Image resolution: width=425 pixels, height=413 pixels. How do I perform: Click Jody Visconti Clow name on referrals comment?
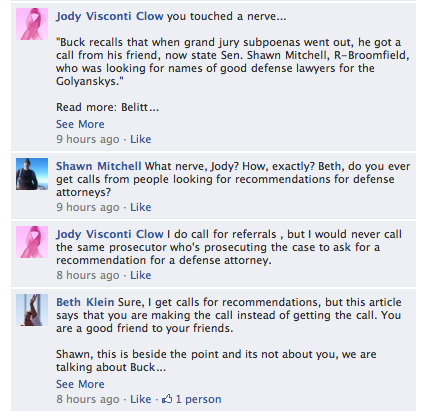click(x=110, y=234)
